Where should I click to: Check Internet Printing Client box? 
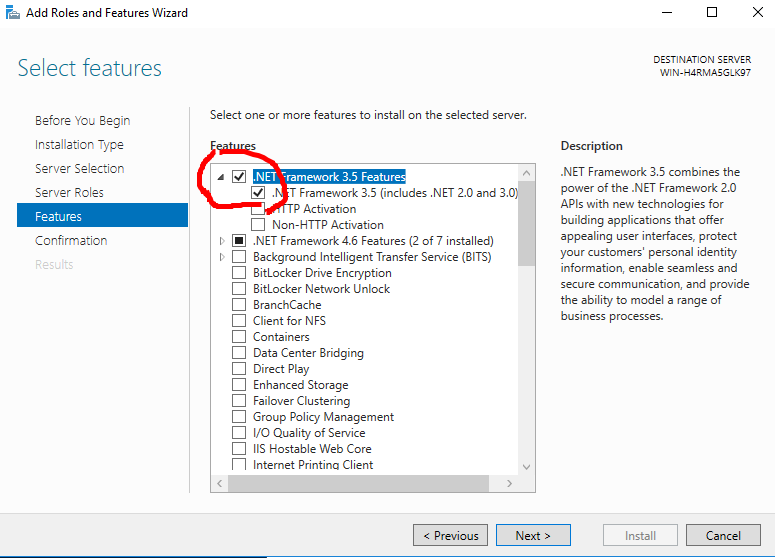tap(239, 464)
